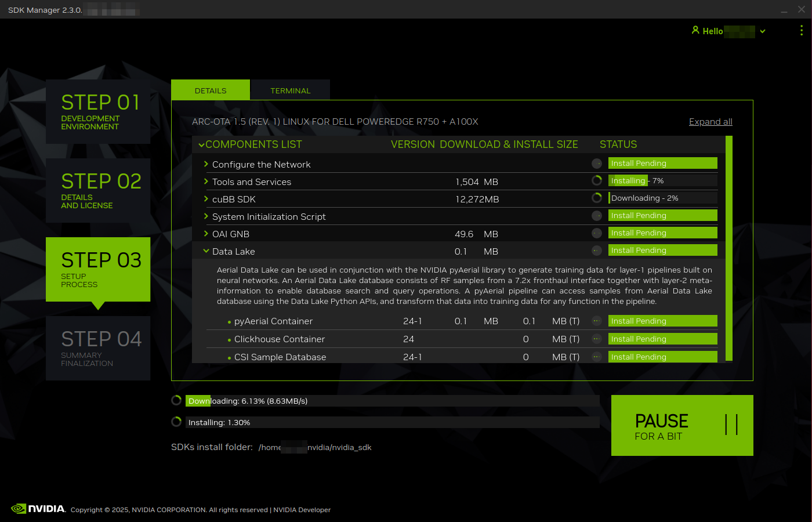Image resolution: width=812 pixels, height=522 pixels.
Task: Go to Step 02 Details and License
Action: click(98, 190)
